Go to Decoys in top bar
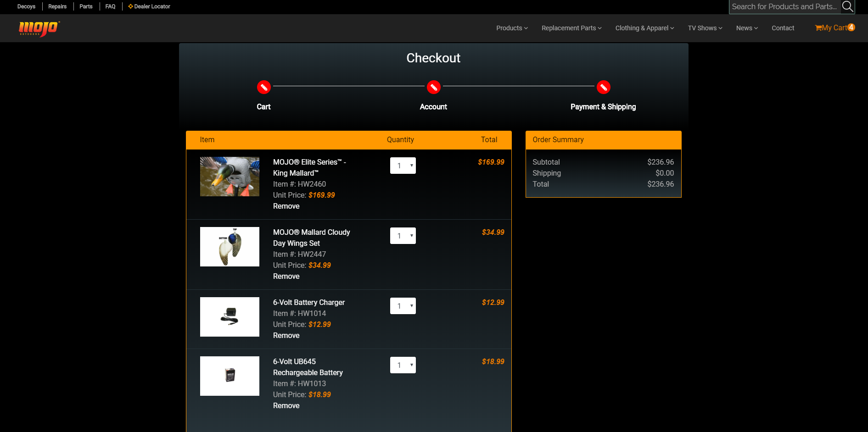This screenshot has width=868, height=432. pos(26,6)
